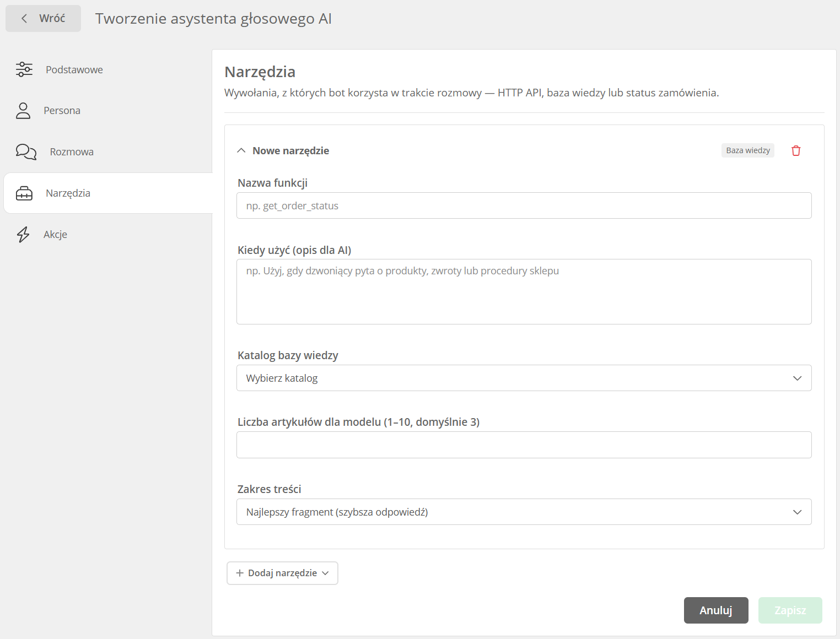Screen dimensions: 840x639
Task: Click the Liczba artykułów dla modelu label
Action: click(x=358, y=422)
